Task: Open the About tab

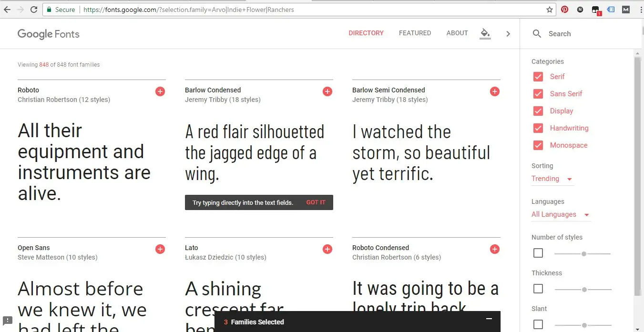Action: pos(457,33)
